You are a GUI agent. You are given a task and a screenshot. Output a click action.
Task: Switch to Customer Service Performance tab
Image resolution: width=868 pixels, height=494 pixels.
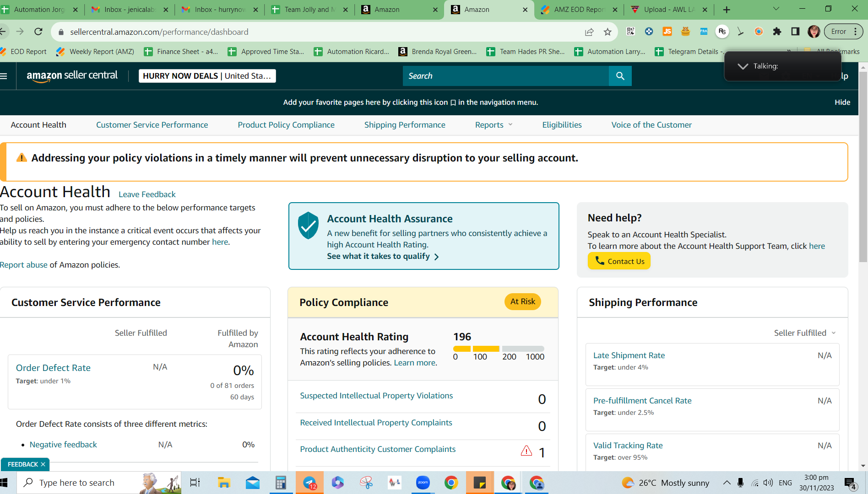click(x=152, y=125)
